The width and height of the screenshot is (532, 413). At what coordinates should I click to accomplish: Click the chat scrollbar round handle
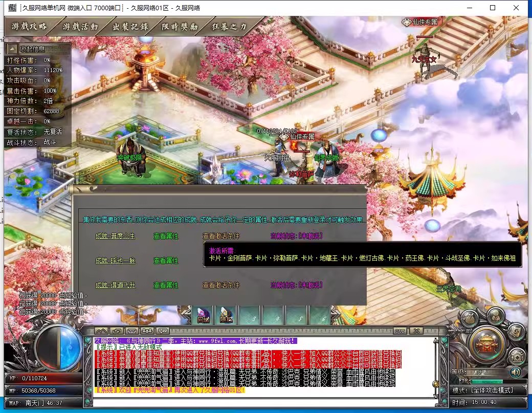(436, 384)
